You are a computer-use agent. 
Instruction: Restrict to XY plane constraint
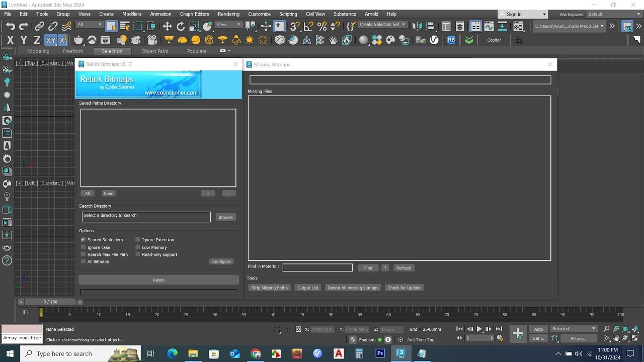point(50,40)
